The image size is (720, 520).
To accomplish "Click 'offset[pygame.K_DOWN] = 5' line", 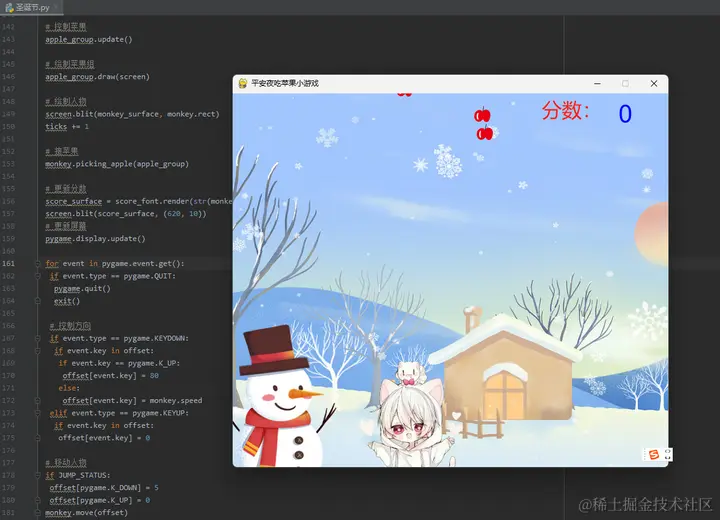I will point(104,488).
